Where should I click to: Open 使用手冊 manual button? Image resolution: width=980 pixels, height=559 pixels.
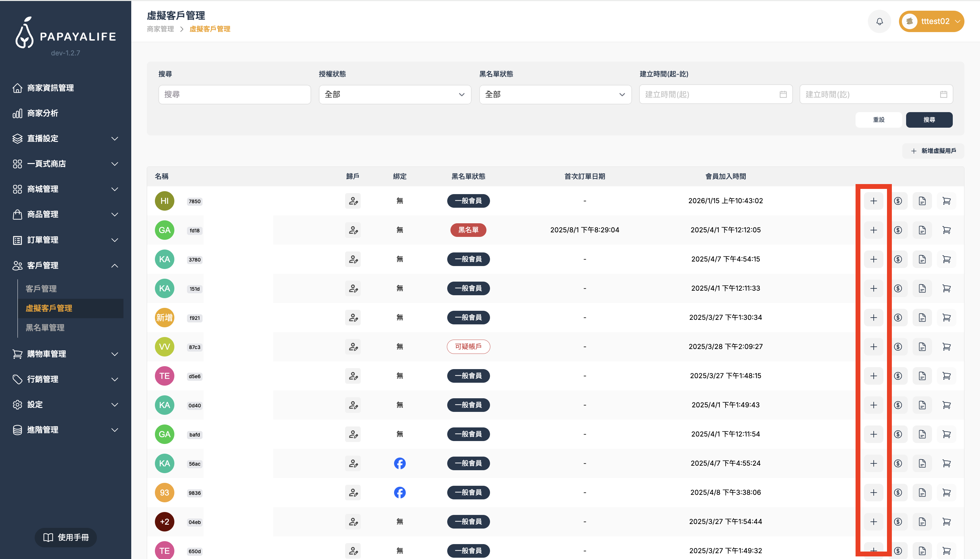(66, 537)
